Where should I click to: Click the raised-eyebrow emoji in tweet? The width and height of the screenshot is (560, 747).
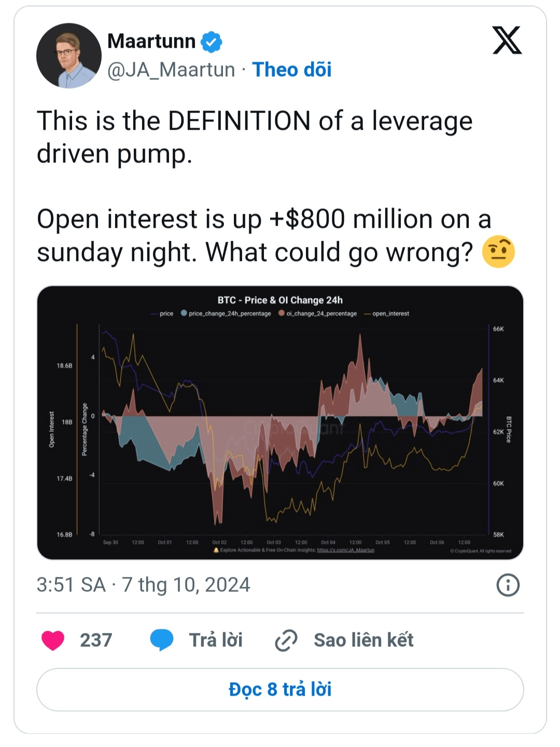(x=498, y=252)
